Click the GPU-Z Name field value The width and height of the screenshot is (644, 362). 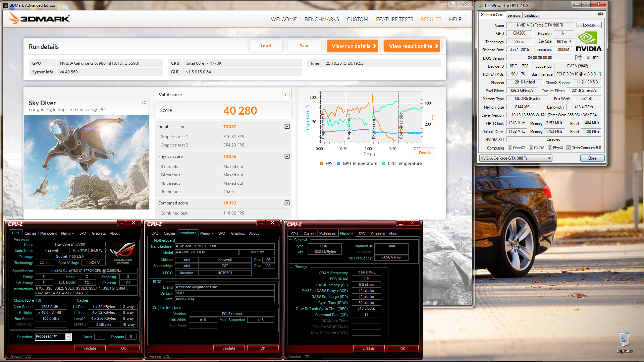540,25
